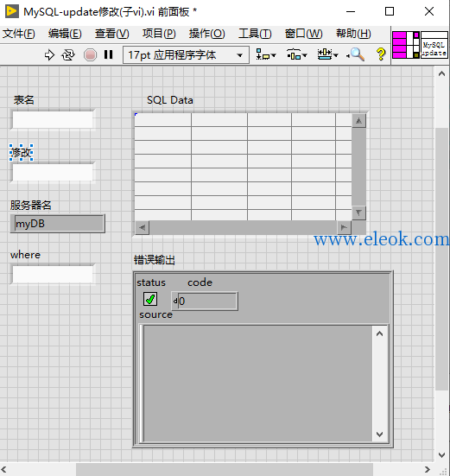
Task: Click the where condition input field
Action: coord(53,274)
